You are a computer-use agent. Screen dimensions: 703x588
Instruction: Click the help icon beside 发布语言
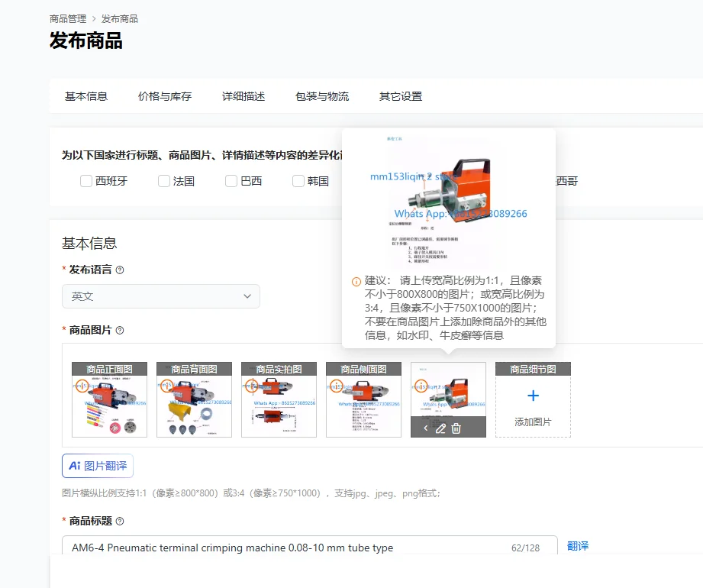click(x=120, y=270)
